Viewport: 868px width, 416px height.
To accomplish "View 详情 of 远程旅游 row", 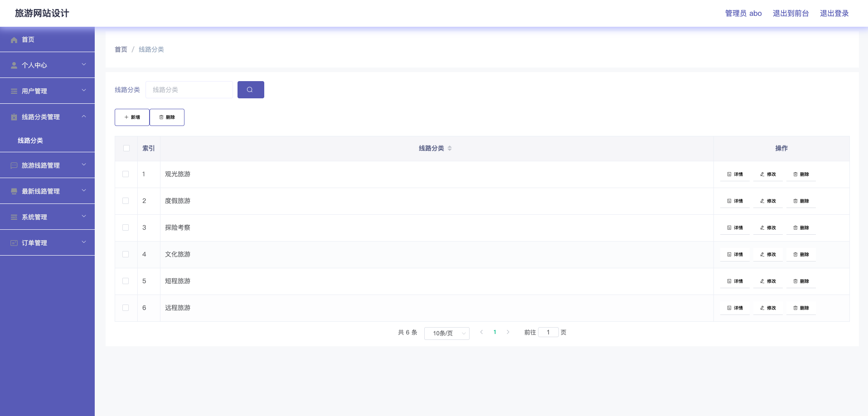I will [x=735, y=308].
